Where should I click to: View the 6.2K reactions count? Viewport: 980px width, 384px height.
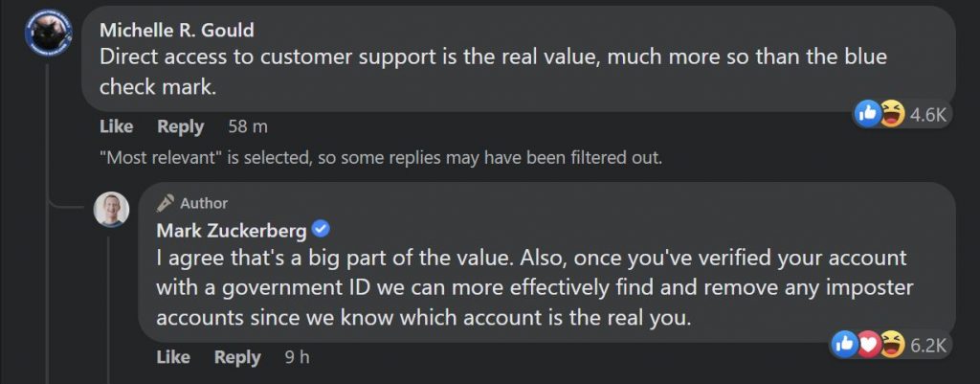[927, 345]
